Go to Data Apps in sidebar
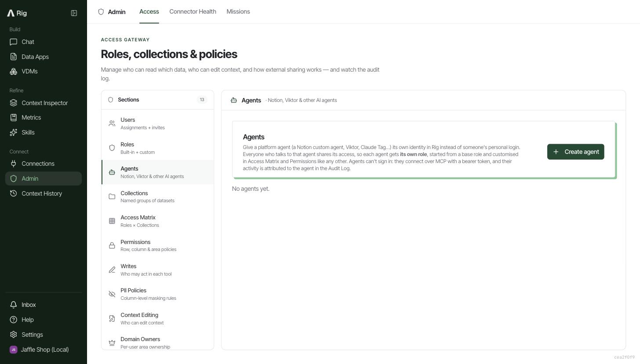 tap(44, 57)
